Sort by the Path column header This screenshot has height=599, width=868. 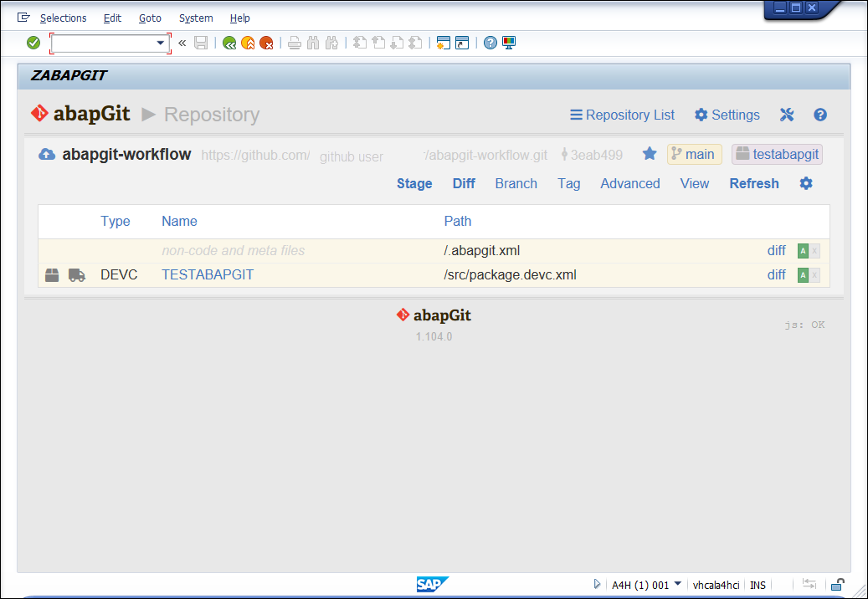(x=458, y=221)
